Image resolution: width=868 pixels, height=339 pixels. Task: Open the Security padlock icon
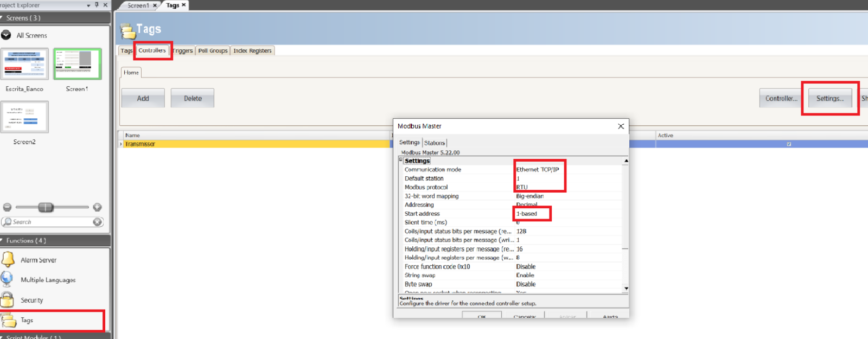8,299
